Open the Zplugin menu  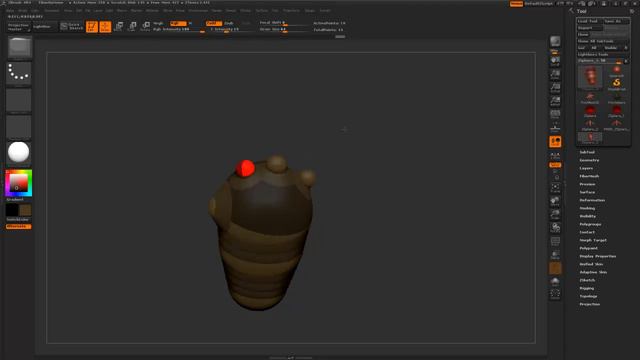click(310, 11)
